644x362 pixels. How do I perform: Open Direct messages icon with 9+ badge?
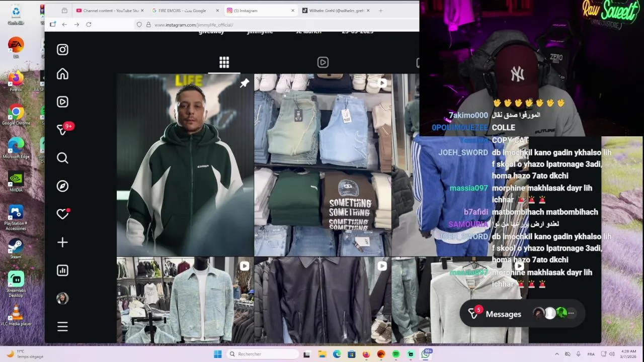63,129
